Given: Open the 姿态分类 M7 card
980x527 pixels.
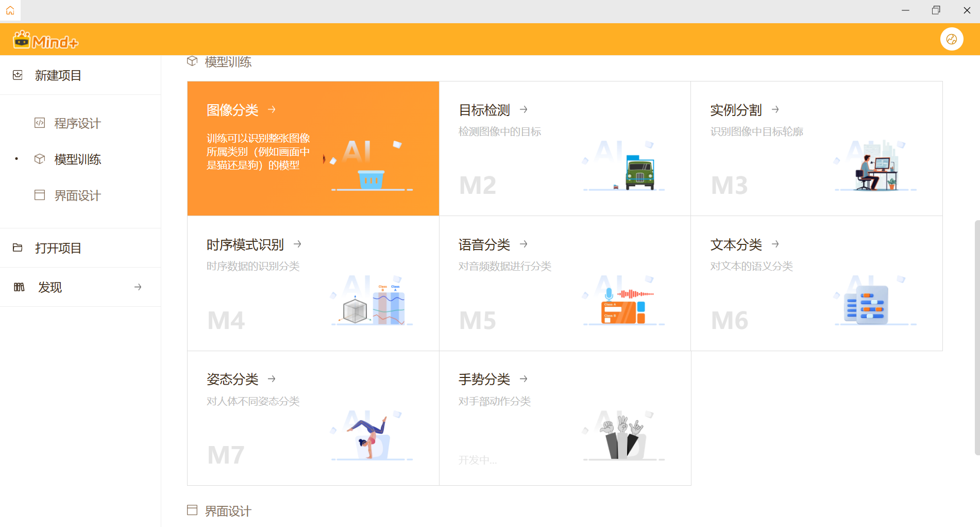Looking at the screenshot, I should 313,418.
